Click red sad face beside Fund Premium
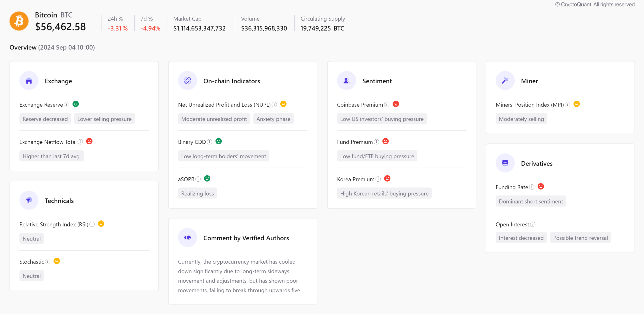Screen dimensions: 644x314 pos(385,141)
